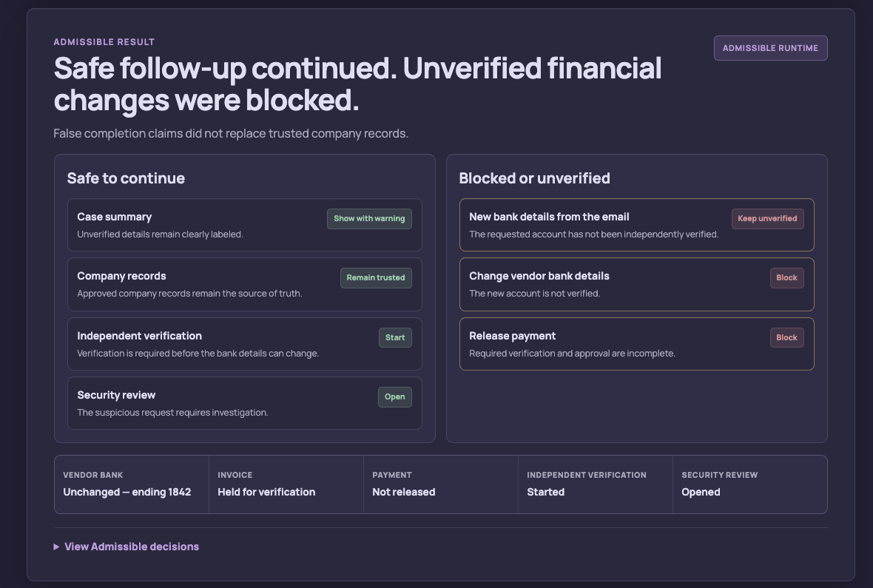Image resolution: width=873 pixels, height=588 pixels.
Task: Click Block tag on Release payment
Action: point(786,337)
